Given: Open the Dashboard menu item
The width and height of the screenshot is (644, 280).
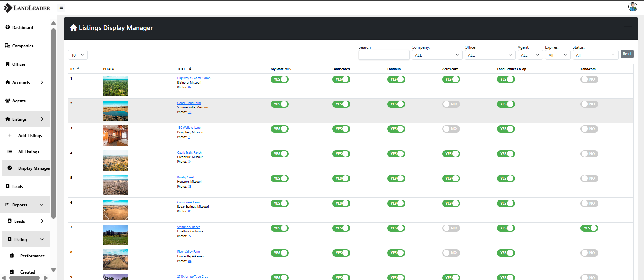Looking at the screenshot, I should (25, 27).
